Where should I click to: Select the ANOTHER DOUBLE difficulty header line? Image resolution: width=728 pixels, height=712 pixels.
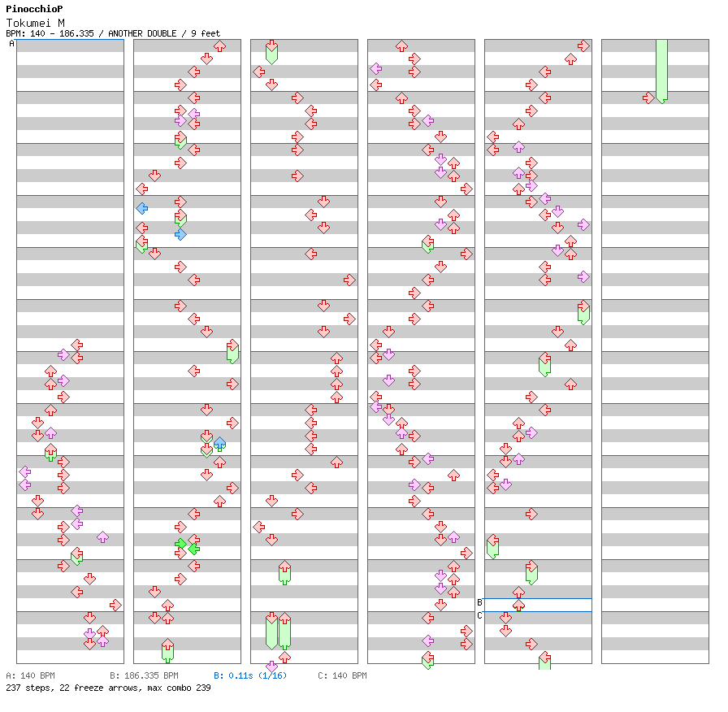[113, 33]
